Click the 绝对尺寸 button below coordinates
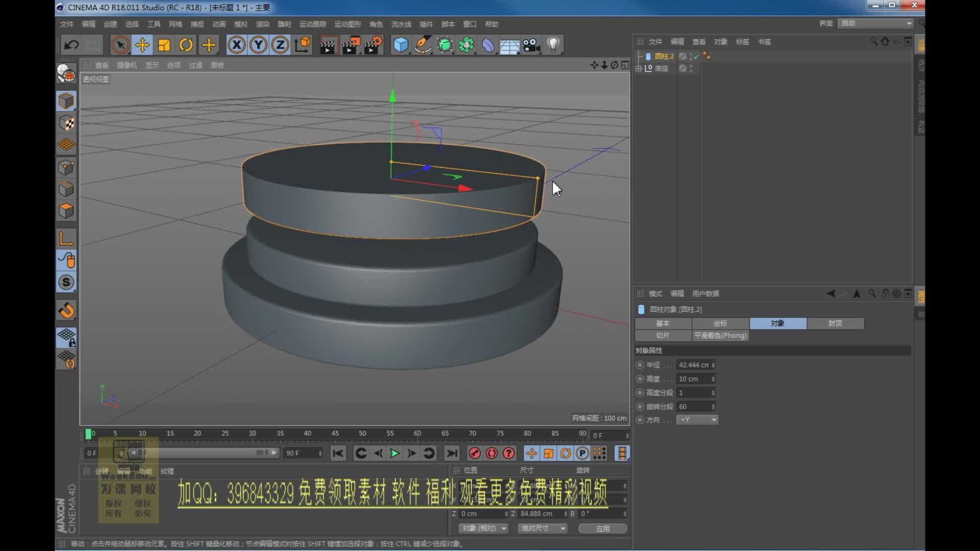This screenshot has width=980, height=551. click(x=542, y=529)
